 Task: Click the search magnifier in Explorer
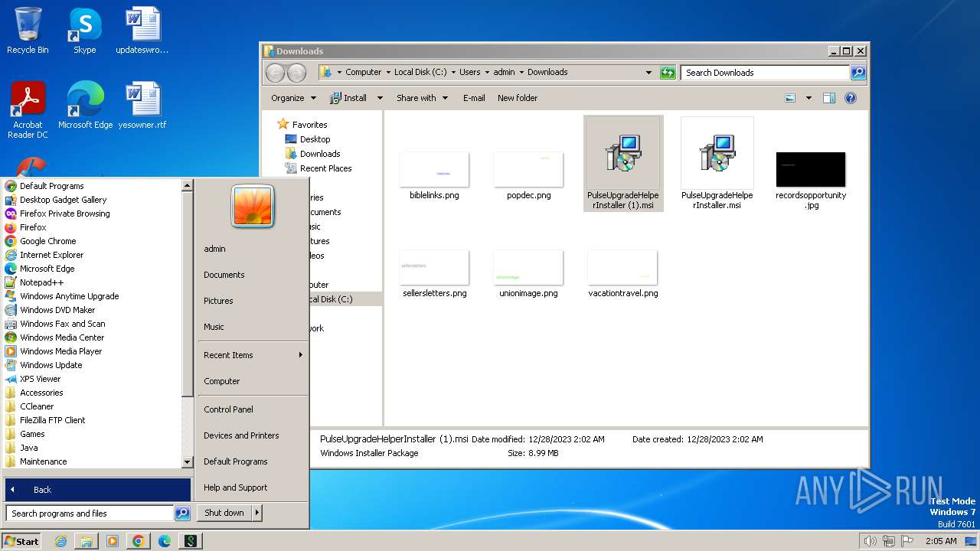[858, 73]
